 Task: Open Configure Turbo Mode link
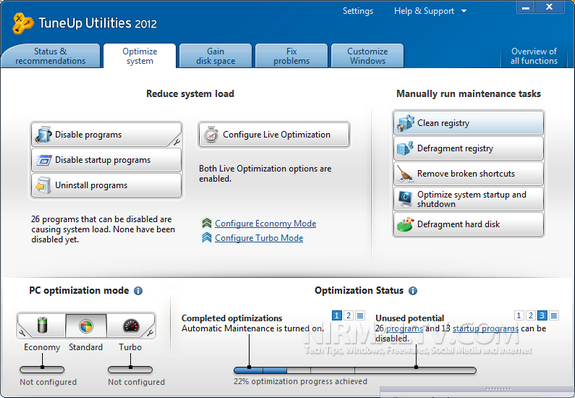click(x=259, y=238)
